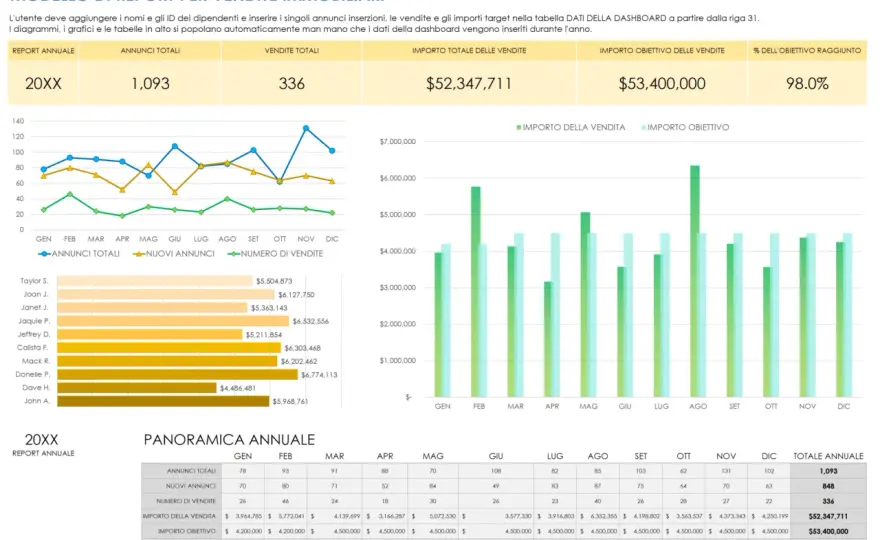Viewport: 880px width, 540px height.
Task: Click the 108 cell in GIU column
Action: pos(496,471)
